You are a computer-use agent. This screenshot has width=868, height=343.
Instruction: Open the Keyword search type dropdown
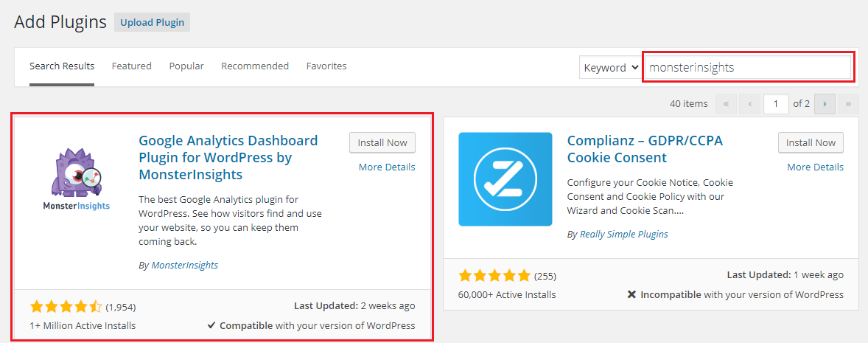611,68
